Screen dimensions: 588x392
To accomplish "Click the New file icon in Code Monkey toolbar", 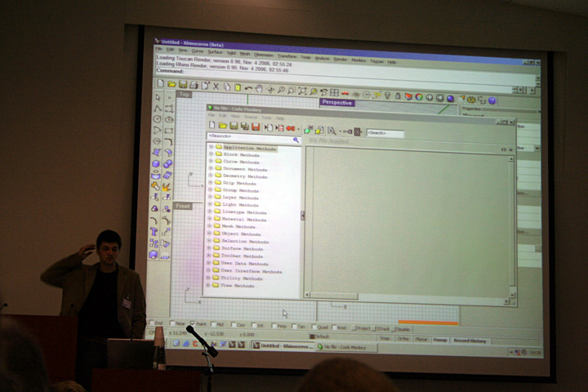I will 212,126.
